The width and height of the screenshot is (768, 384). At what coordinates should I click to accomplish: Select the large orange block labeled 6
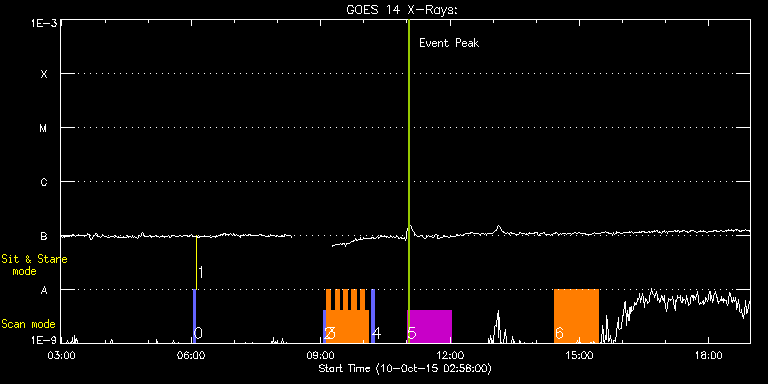[x=576, y=316]
